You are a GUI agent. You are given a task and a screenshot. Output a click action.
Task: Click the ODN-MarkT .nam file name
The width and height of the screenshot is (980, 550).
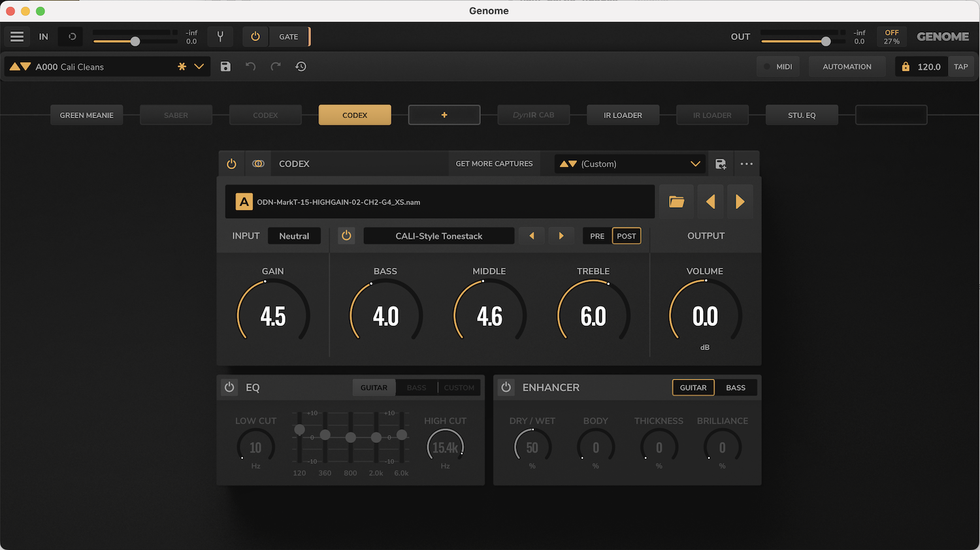tap(338, 202)
